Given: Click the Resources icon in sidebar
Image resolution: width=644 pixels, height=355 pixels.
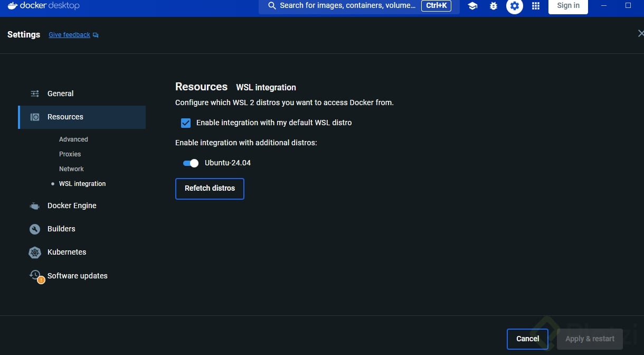Looking at the screenshot, I should coord(35,117).
